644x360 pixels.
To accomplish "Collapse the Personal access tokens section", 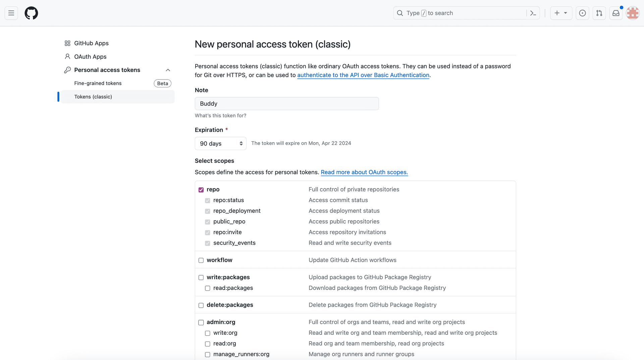I will click(x=168, y=70).
